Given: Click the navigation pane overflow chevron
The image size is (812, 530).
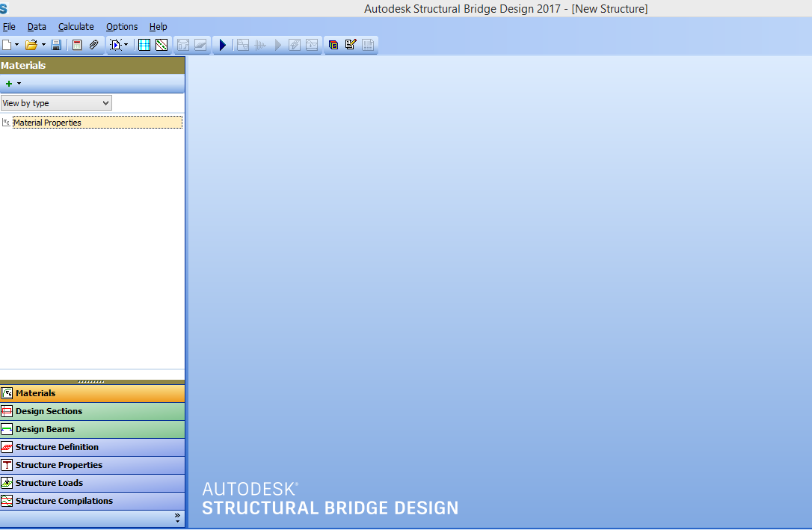Looking at the screenshot, I should pos(177,518).
